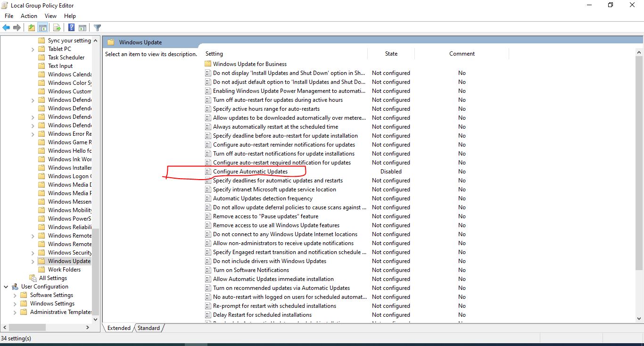644x346 pixels.
Task: Switch to the Standard tab
Action: click(149, 328)
